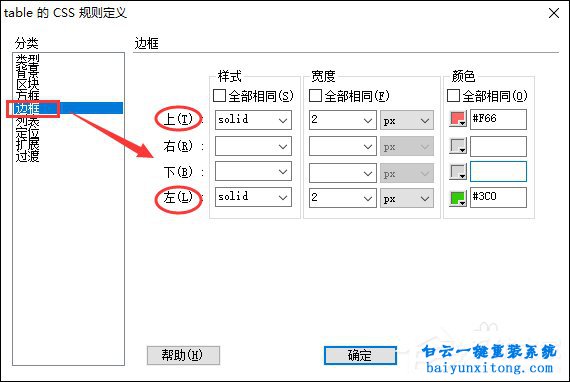
Task: Open the right border color swatch
Action: click(x=458, y=146)
